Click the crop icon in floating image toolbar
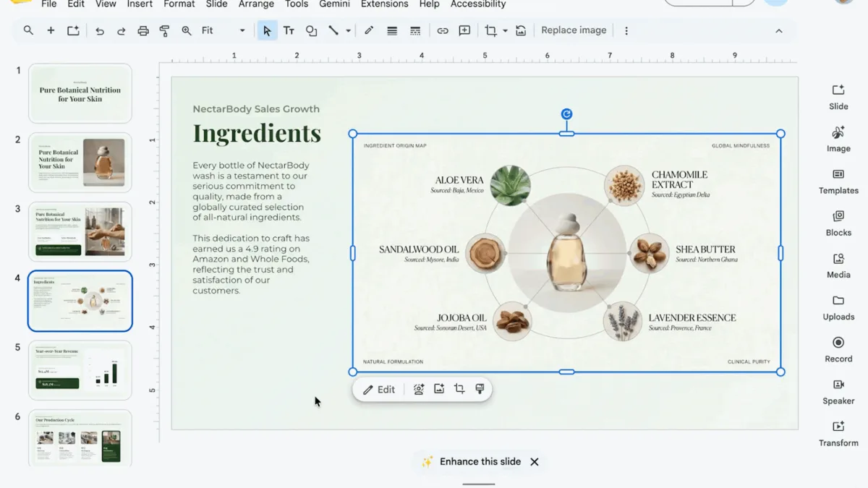The height and width of the screenshot is (488, 868). click(459, 389)
